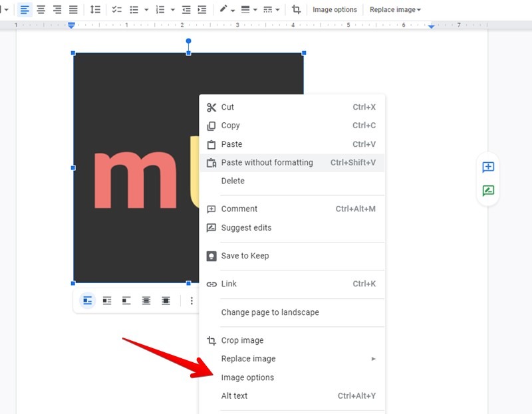Click the Image options toolbar button
This screenshot has height=414, width=532.
[x=334, y=9]
